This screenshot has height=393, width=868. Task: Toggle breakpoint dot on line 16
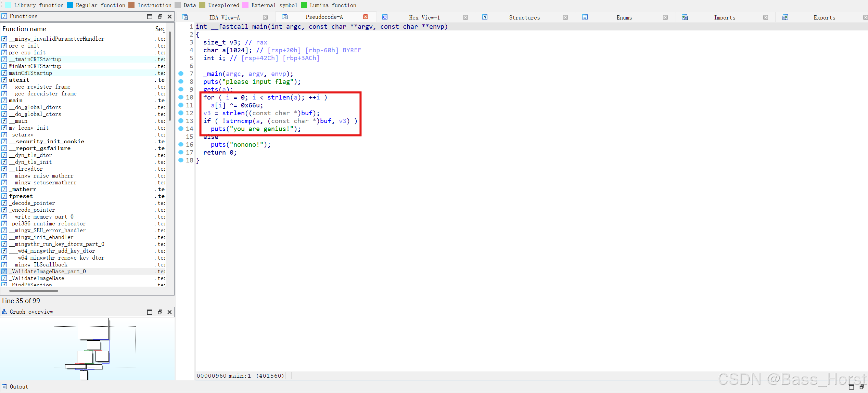tap(181, 144)
